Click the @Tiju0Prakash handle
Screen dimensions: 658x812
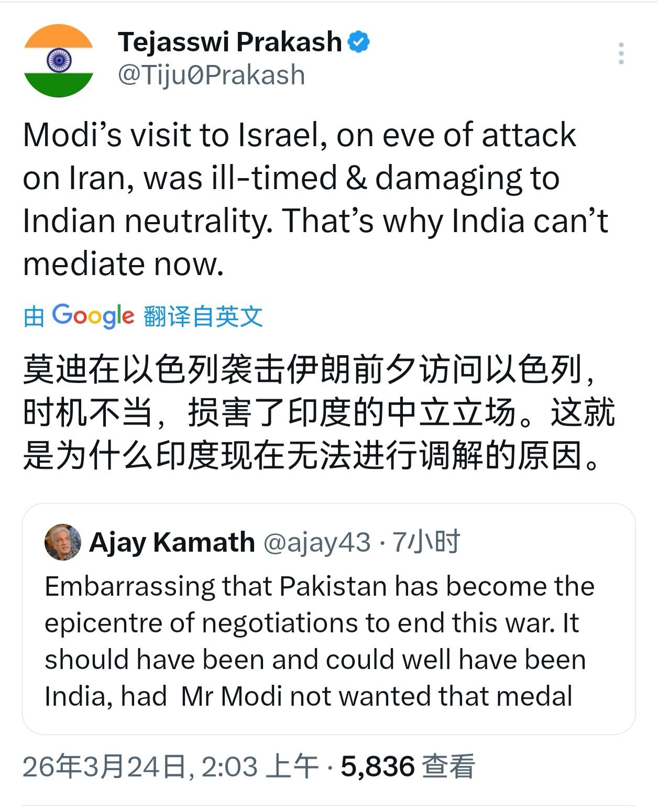pos(211,75)
